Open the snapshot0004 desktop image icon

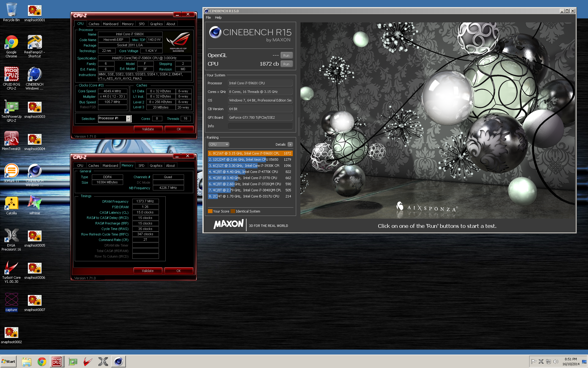point(35,141)
